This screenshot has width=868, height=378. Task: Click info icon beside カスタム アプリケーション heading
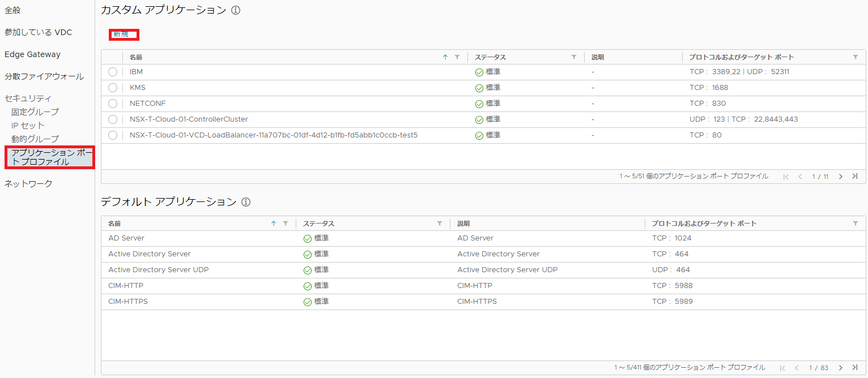point(236,10)
